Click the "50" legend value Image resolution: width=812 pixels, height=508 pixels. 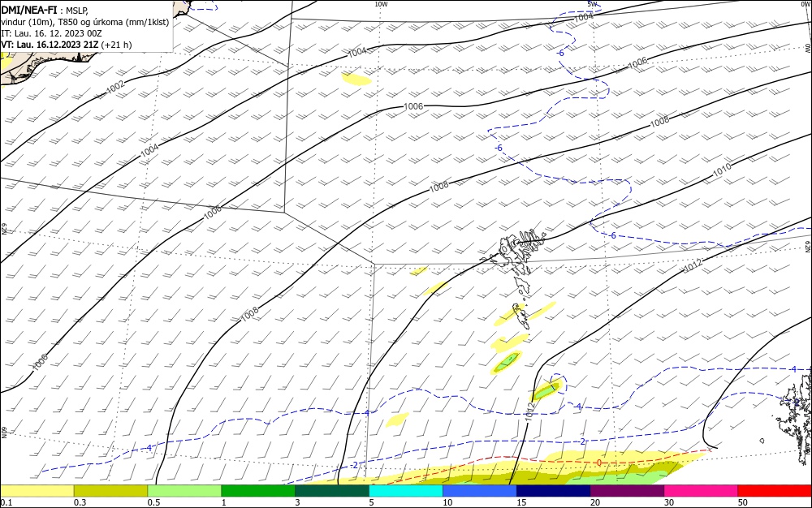click(x=743, y=503)
